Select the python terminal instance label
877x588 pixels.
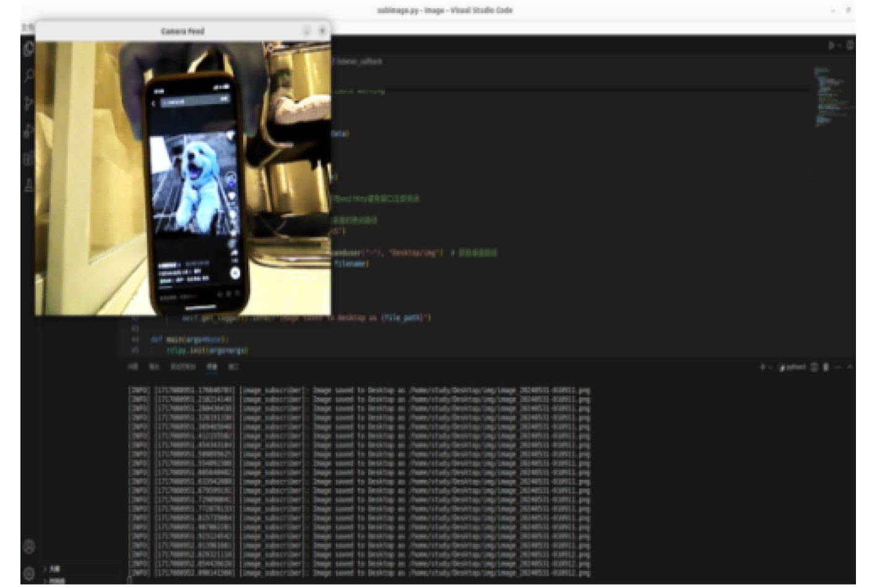coord(792,367)
